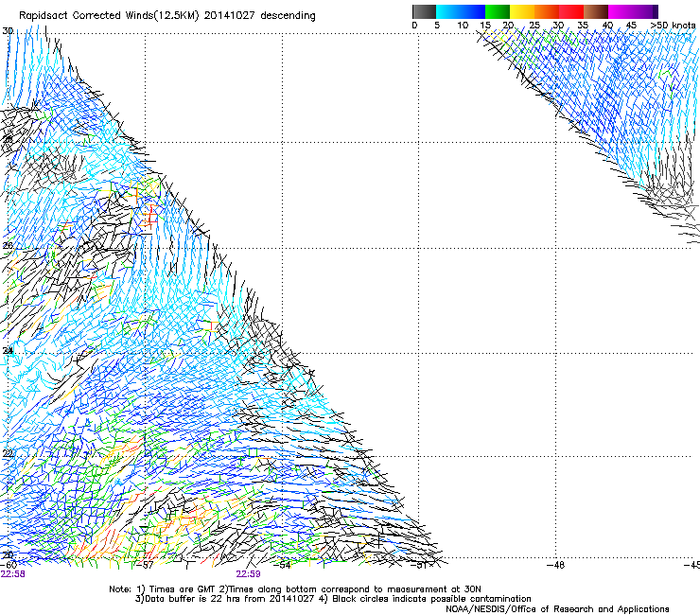Click the orange 25–30 knots legend swatch
Screen dimensions: 700x615
(547, 11)
